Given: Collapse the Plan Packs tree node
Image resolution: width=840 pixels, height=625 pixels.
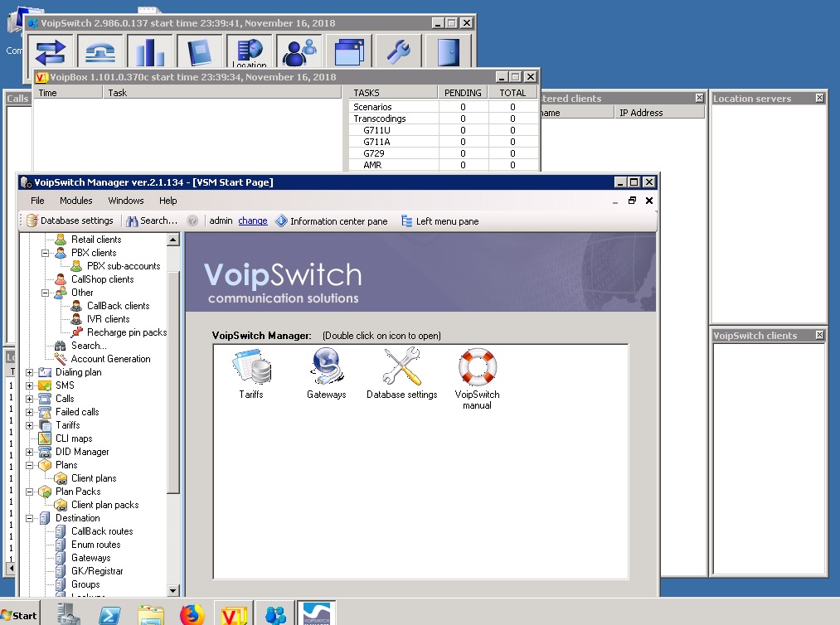Looking at the screenshot, I should 30,492.
